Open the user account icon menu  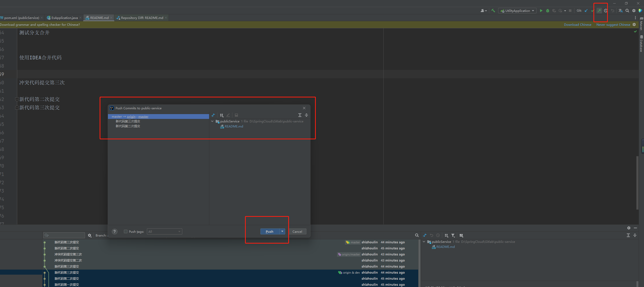coord(483,11)
